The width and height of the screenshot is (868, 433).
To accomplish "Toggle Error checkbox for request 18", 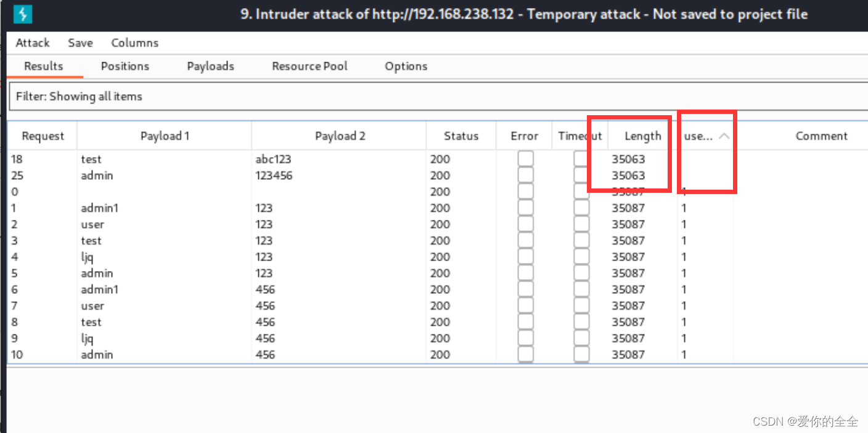I will pyautogui.click(x=525, y=159).
